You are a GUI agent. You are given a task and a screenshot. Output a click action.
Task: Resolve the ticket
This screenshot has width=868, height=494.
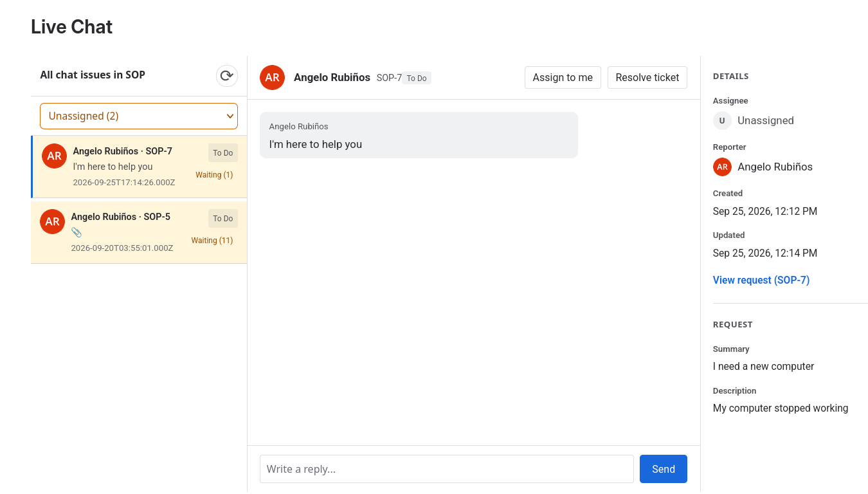coord(647,77)
